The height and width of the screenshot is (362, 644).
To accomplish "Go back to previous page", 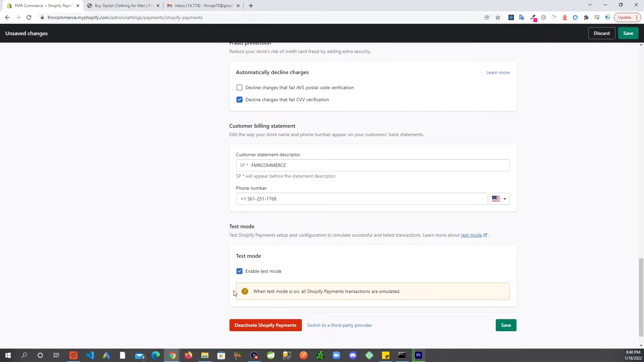I will [x=7, y=17].
